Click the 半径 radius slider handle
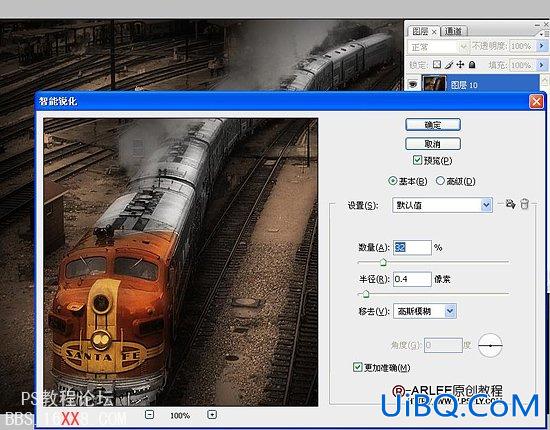Image resolution: width=550 pixels, height=430 pixels. coord(365,294)
